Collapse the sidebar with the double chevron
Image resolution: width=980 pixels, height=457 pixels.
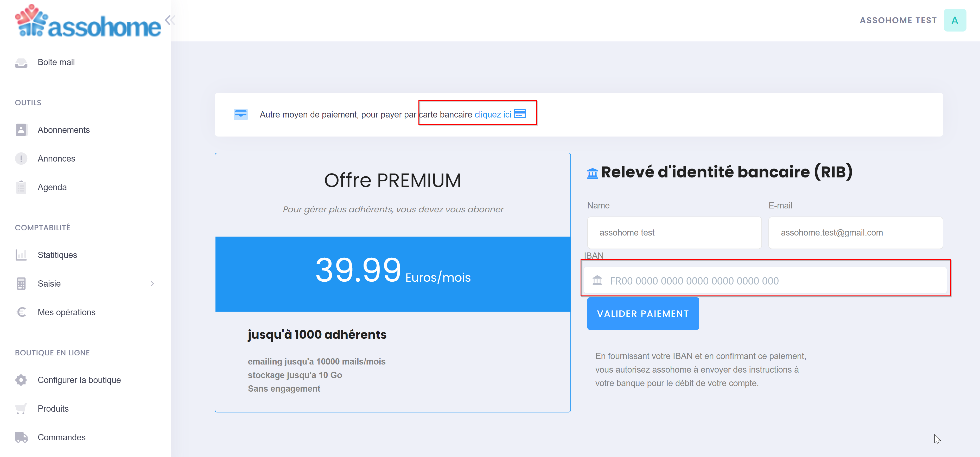170,20
